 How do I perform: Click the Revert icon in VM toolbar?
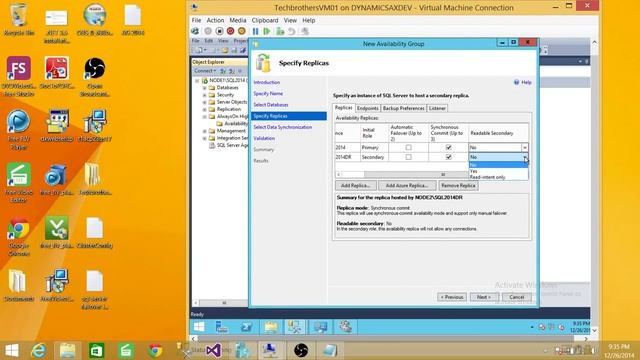pyautogui.click(x=291, y=31)
